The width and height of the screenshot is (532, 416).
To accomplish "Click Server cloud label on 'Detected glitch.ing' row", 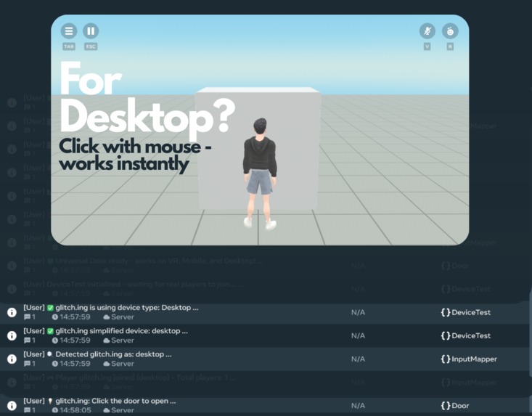I will (x=119, y=364).
